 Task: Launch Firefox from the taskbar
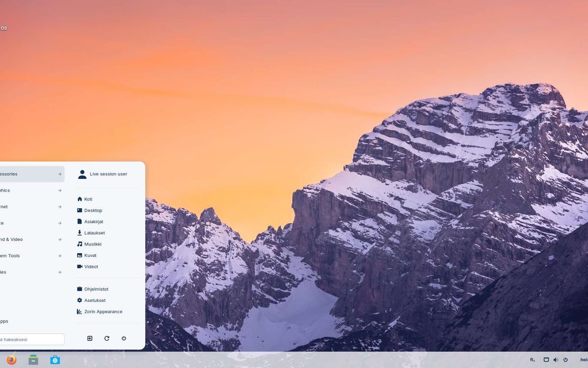click(x=12, y=360)
